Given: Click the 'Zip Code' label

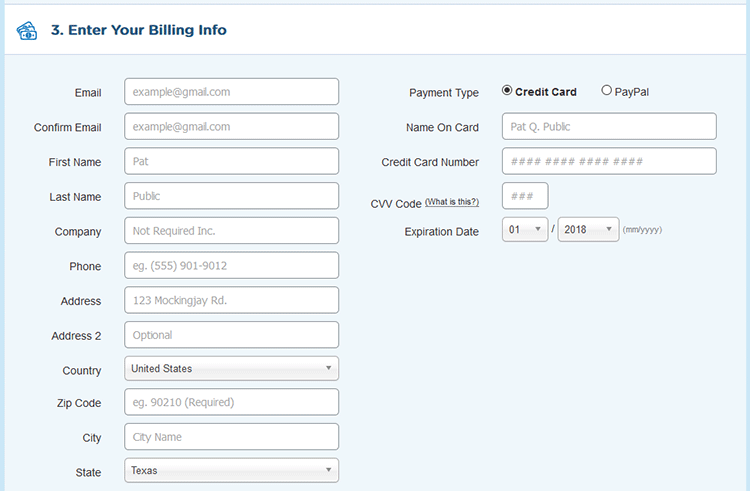Looking at the screenshot, I should pos(79,404).
